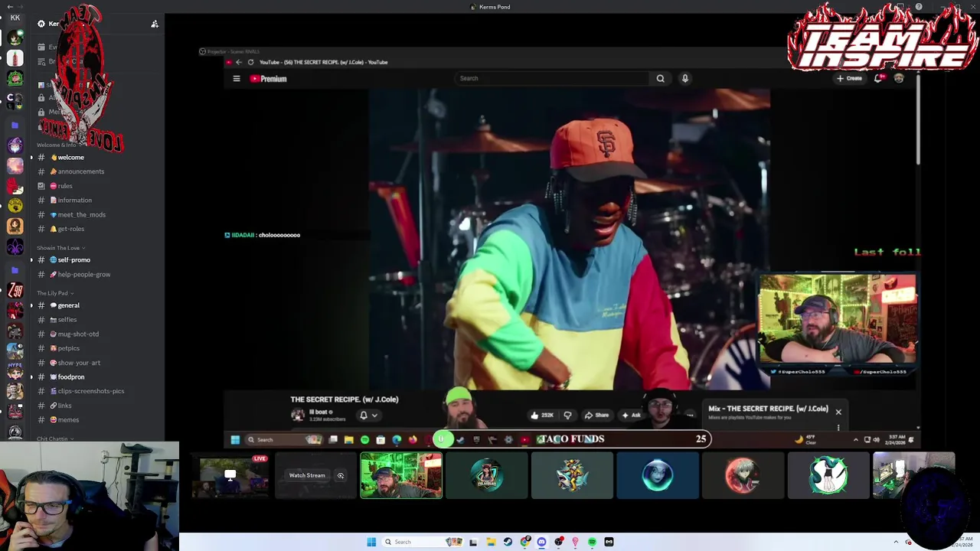Select the LIVE stream preview thumbnail

[230, 475]
